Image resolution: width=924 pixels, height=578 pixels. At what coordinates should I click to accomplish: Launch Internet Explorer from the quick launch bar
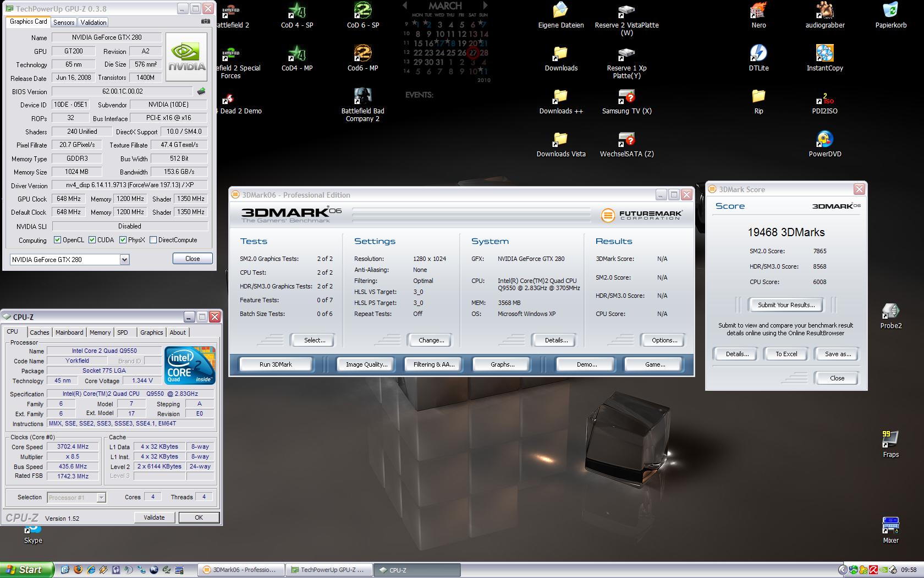point(90,570)
